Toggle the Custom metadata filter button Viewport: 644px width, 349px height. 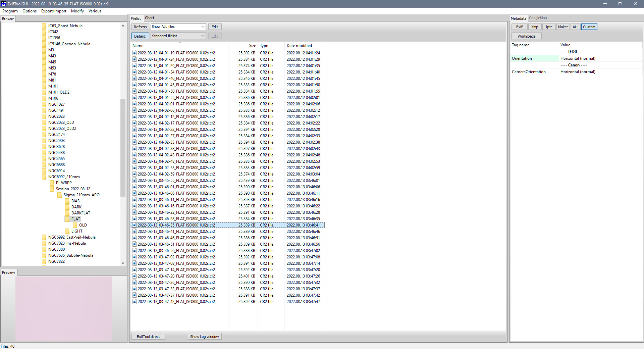[x=589, y=27]
